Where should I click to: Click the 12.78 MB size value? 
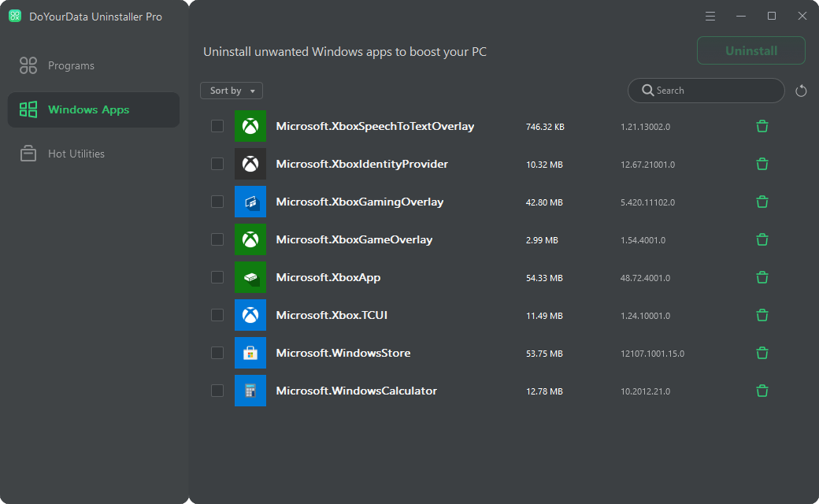(x=544, y=391)
